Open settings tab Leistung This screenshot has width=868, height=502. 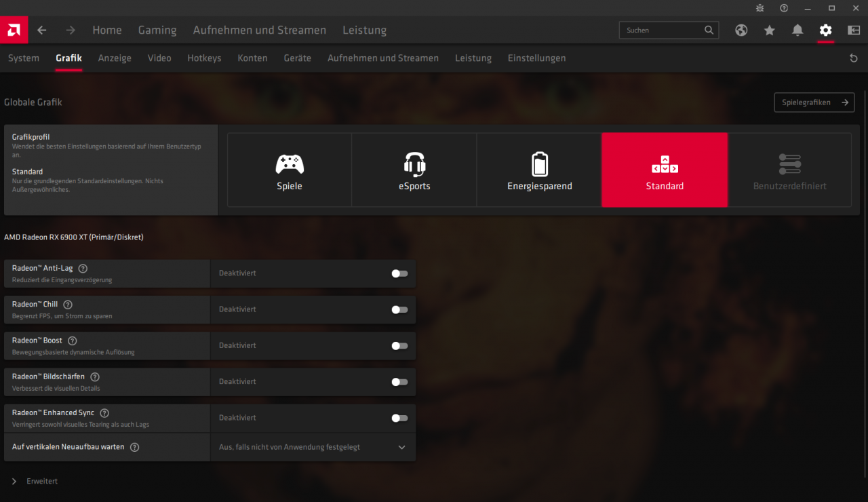pos(473,58)
